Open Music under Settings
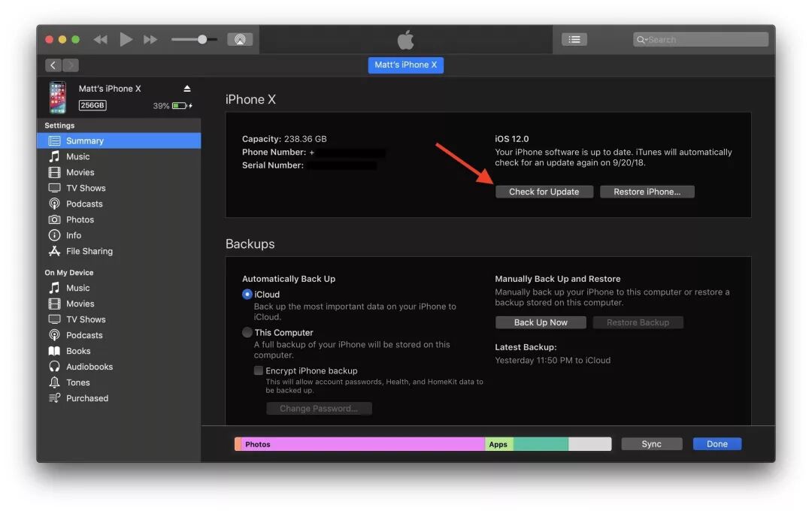 [x=119, y=156]
